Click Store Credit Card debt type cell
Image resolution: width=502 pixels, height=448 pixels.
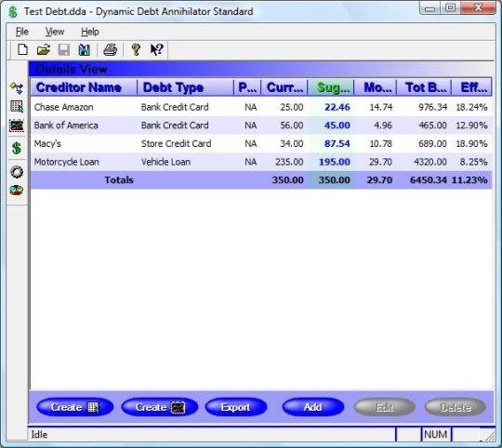click(176, 144)
